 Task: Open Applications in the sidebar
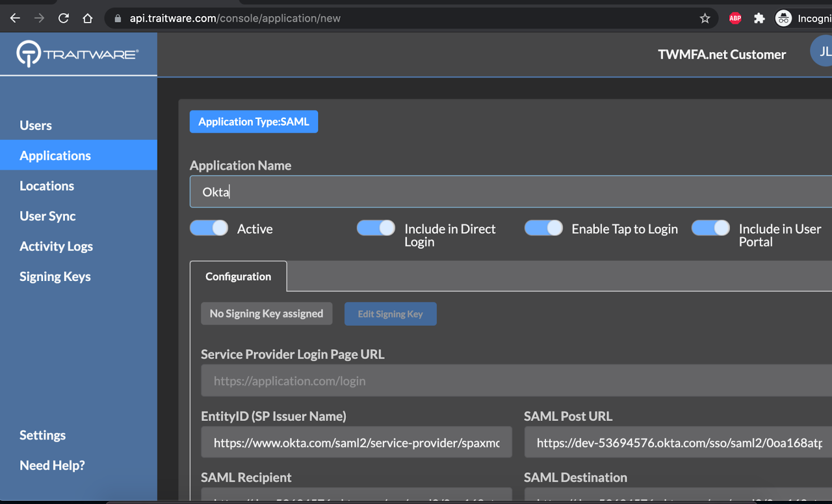click(x=79, y=155)
